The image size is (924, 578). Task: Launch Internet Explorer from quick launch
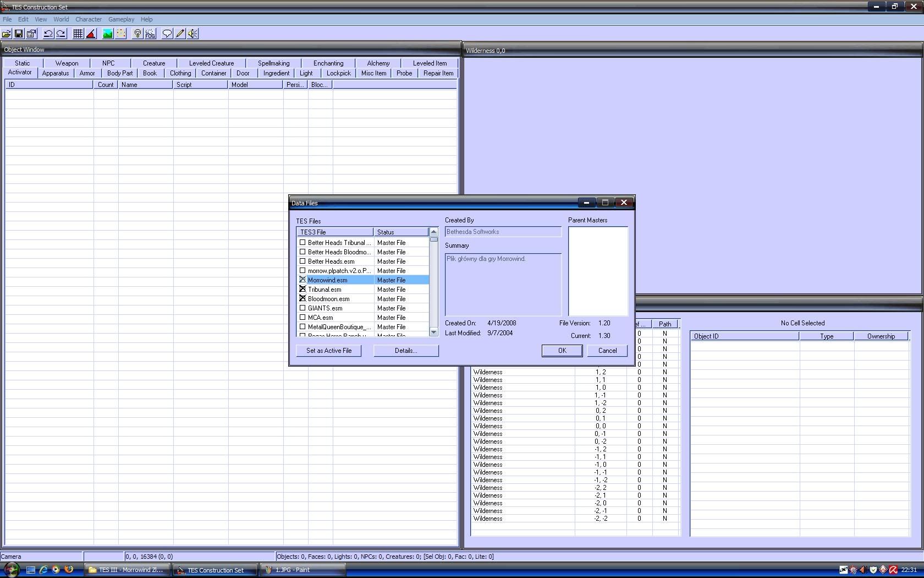pos(43,570)
